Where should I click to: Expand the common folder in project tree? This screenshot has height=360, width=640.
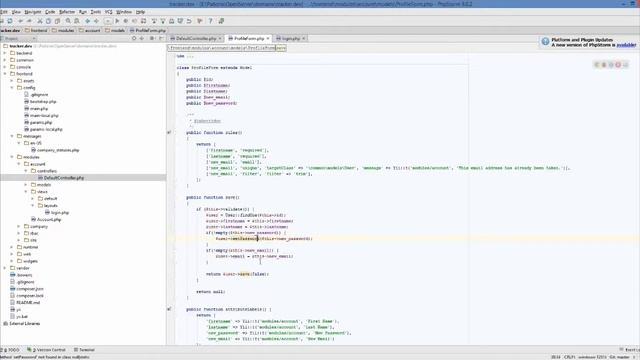pyautogui.click(x=5, y=60)
